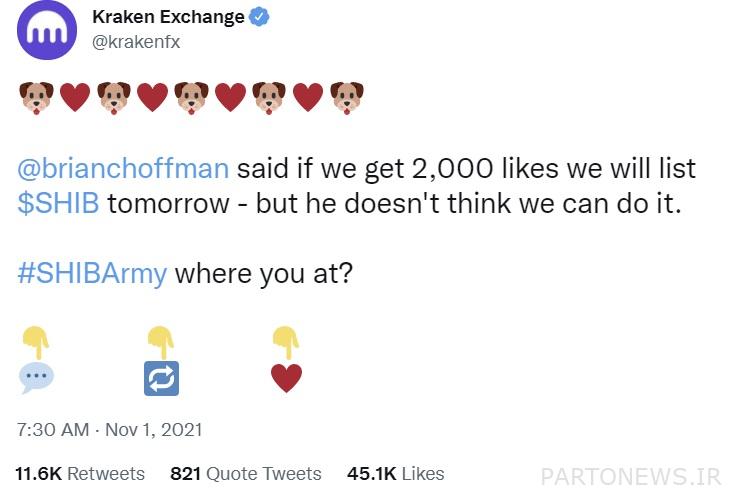
Task: View the 11.6K Retweets list
Action: point(80,474)
